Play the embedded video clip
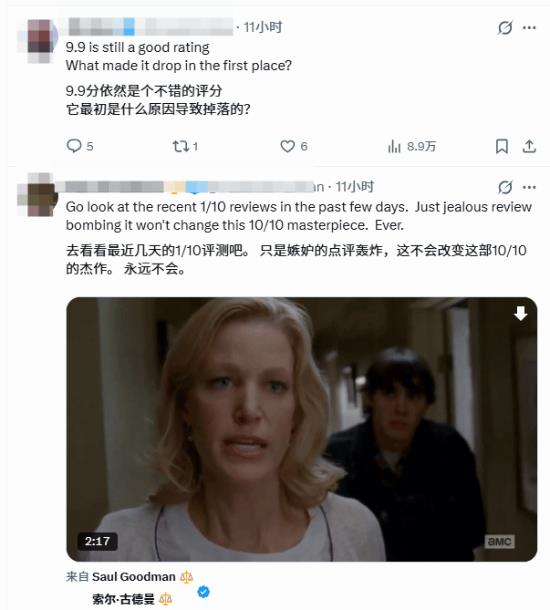550x610 pixels. [x=301, y=429]
